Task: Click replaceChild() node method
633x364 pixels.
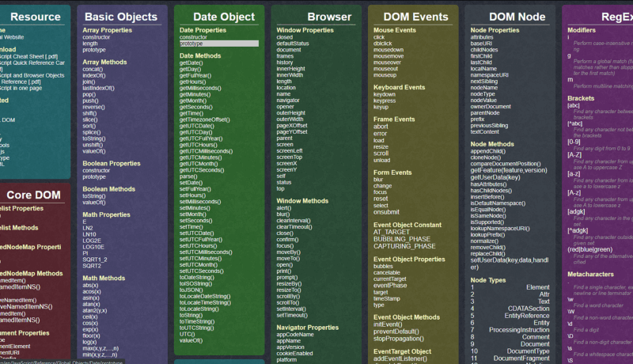Action: [x=487, y=254]
